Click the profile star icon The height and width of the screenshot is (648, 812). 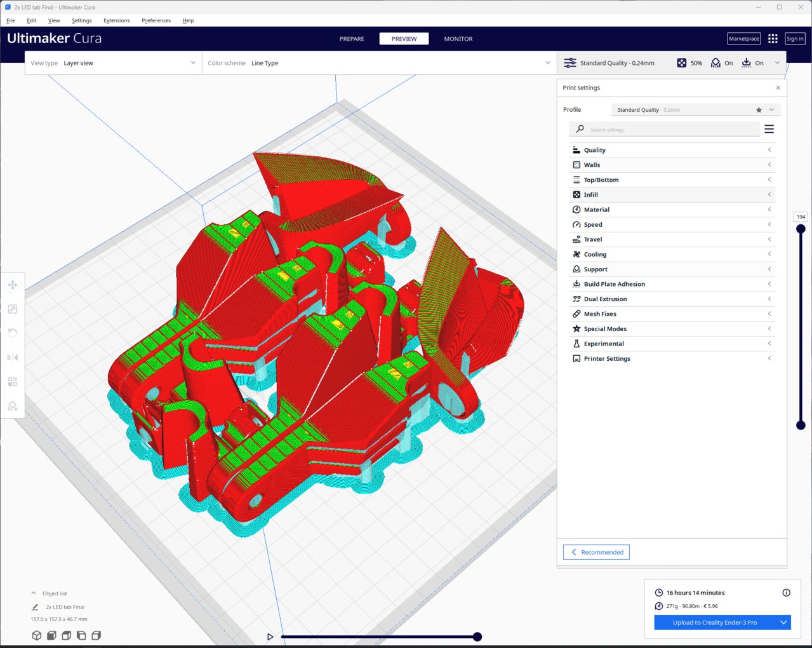[759, 110]
